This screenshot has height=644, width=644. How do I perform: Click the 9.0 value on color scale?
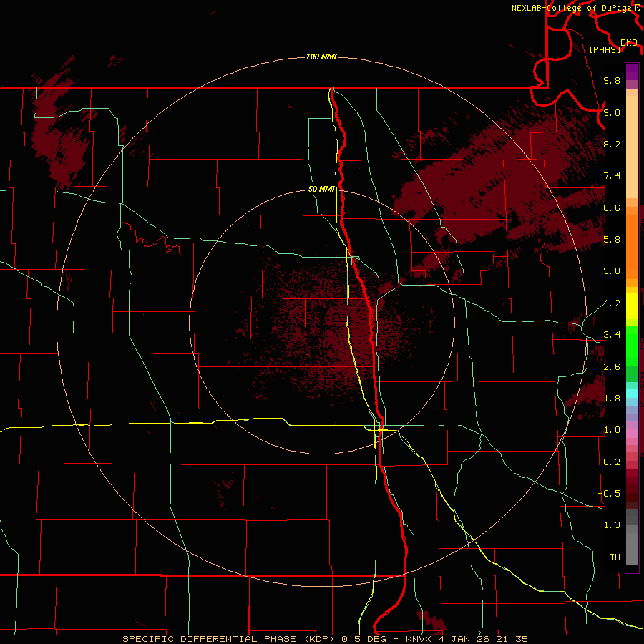[x=612, y=112]
